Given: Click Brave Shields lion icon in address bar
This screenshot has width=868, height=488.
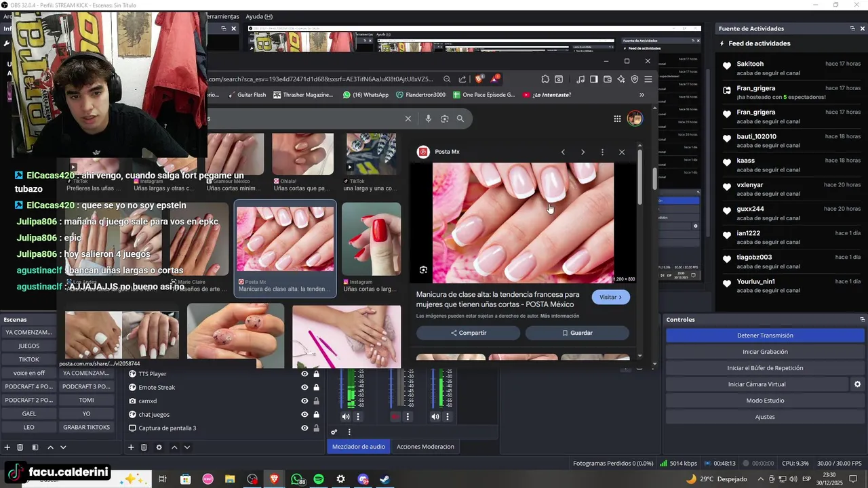Looking at the screenshot, I should point(479,79).
